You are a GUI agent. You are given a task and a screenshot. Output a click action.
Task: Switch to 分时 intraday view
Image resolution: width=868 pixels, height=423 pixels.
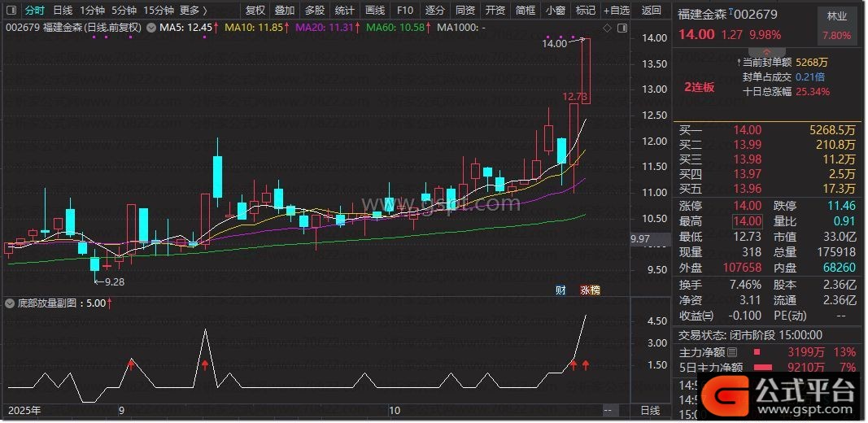(34, 11)
